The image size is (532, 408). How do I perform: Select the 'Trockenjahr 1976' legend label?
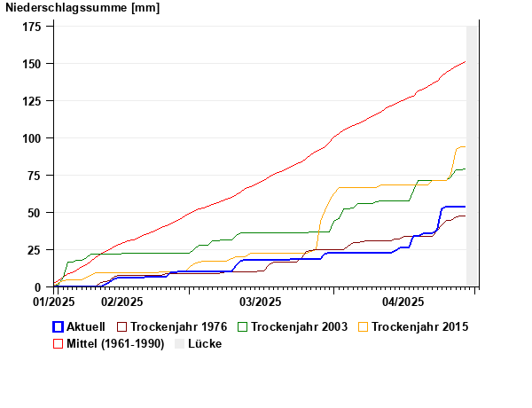pos(179,327)
